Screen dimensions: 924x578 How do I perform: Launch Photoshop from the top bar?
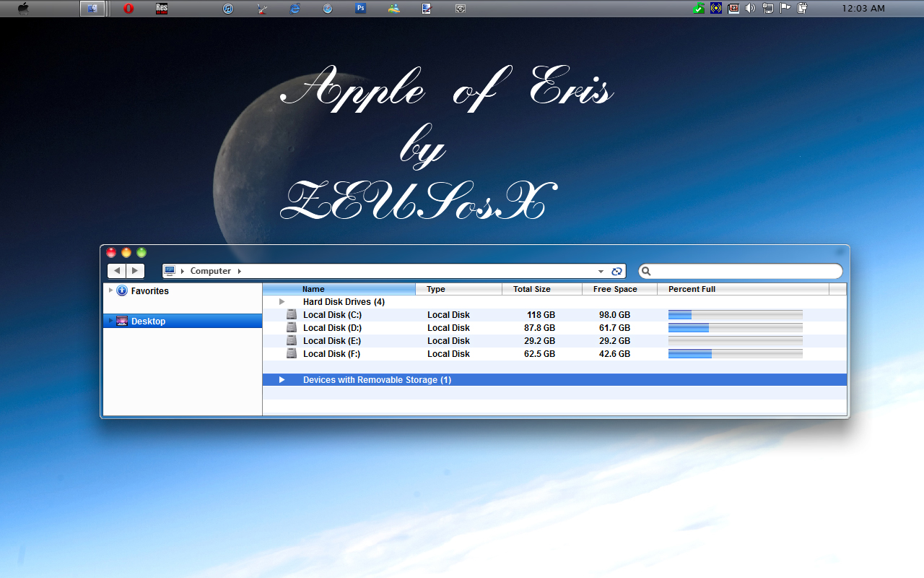361,9
